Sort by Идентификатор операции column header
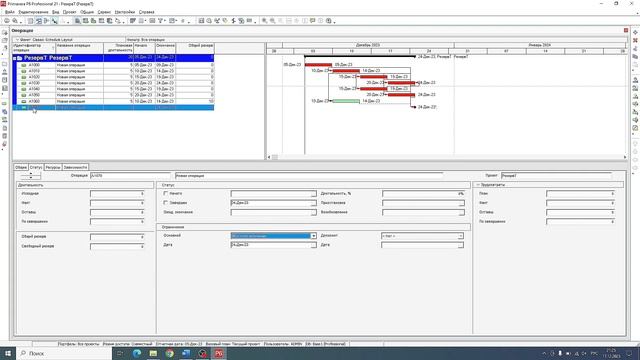The height and width of the screenshot is (360, 640). 34,48
